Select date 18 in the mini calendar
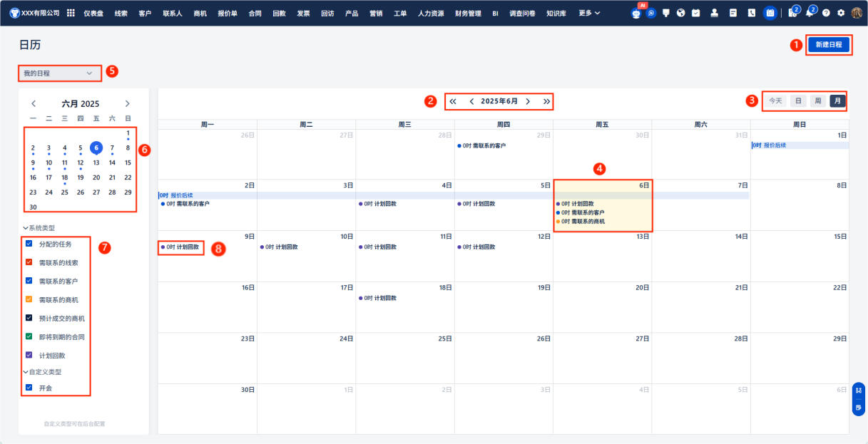 [x=64, y=177]
